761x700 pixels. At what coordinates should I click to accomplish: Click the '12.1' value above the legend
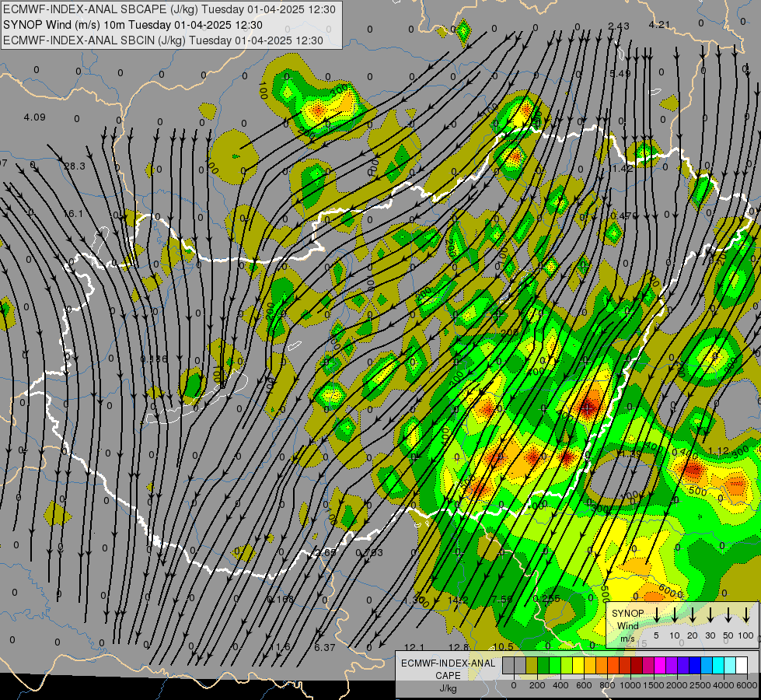(414, 647)
